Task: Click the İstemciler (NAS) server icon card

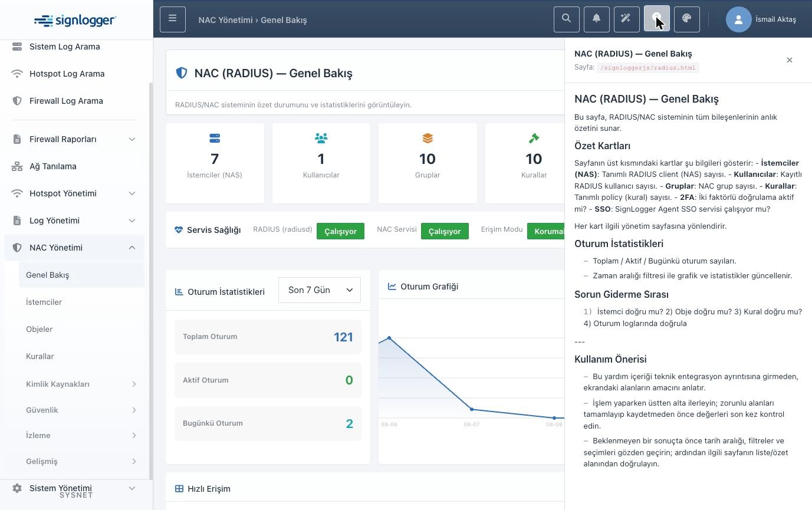Action: [x=215, y=163]
